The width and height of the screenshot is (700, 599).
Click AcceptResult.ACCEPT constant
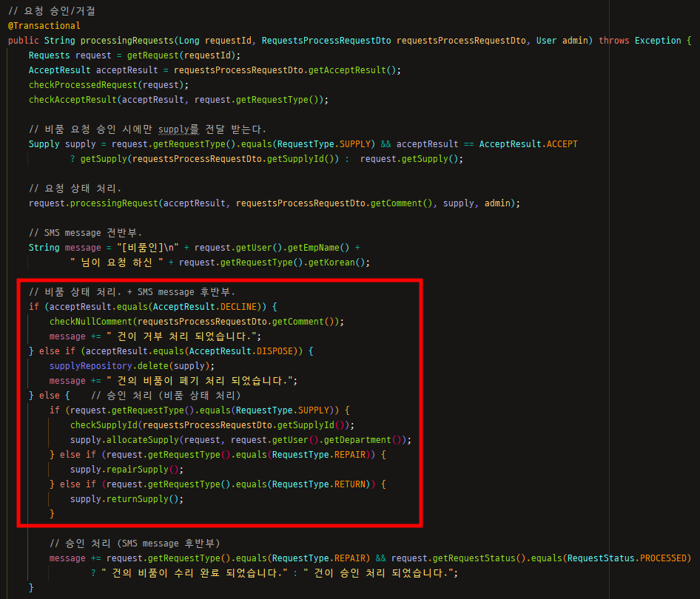528,144
